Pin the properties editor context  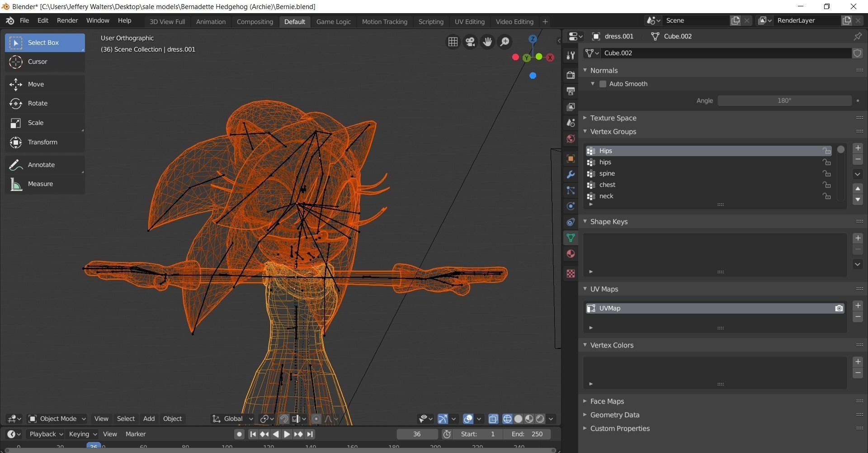pyautogui.click(x=857, y=36)
